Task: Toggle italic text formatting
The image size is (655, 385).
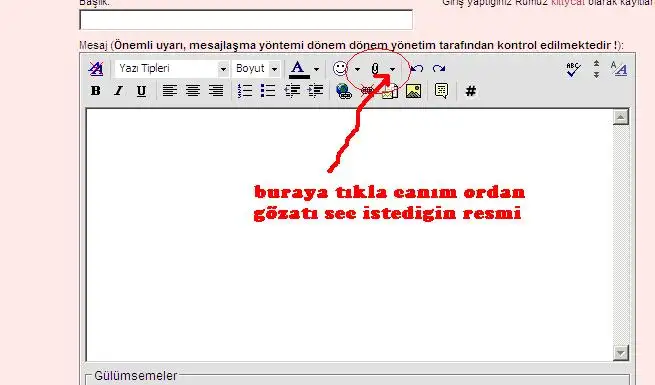Action: click(119, 91)
